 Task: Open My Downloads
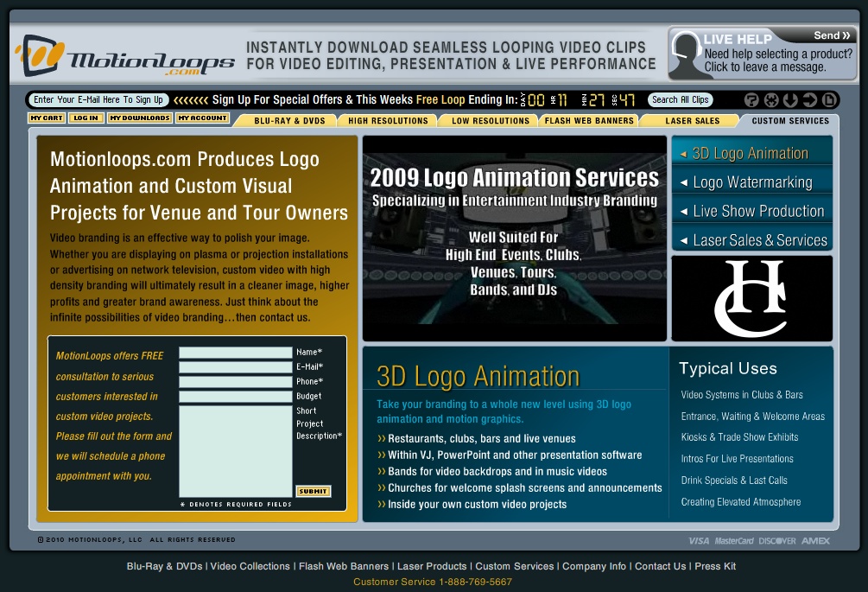(140, 118)
